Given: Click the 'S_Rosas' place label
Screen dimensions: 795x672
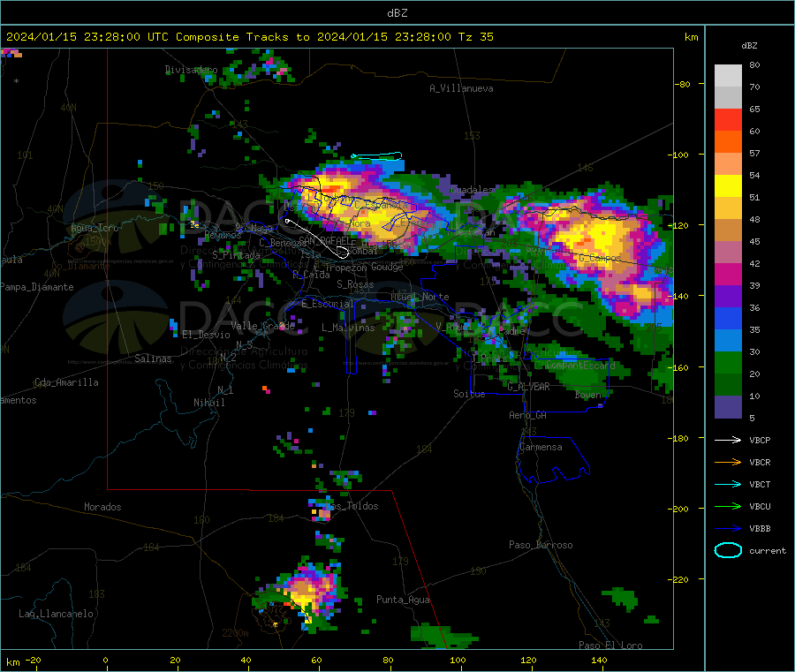Looking at the screenshot, I should coord(355,284).
